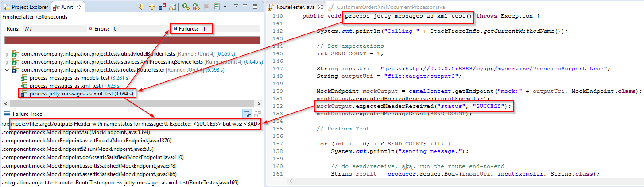Expand XmlProcessingServiceTests tree node
The height and width of the screenshot is (187, 644).
pyautogui.click(x=7, y=62)
